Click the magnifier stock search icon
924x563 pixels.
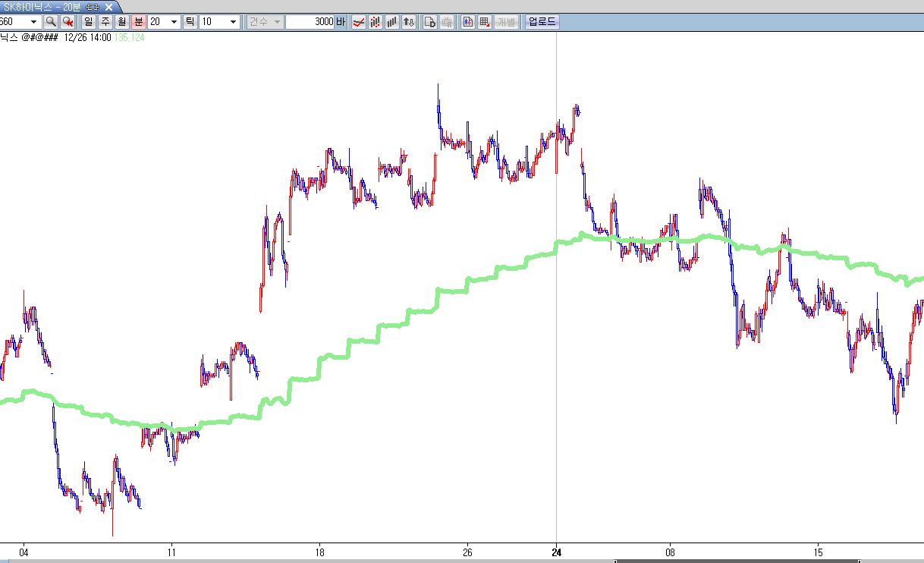[x=51, y=22]
